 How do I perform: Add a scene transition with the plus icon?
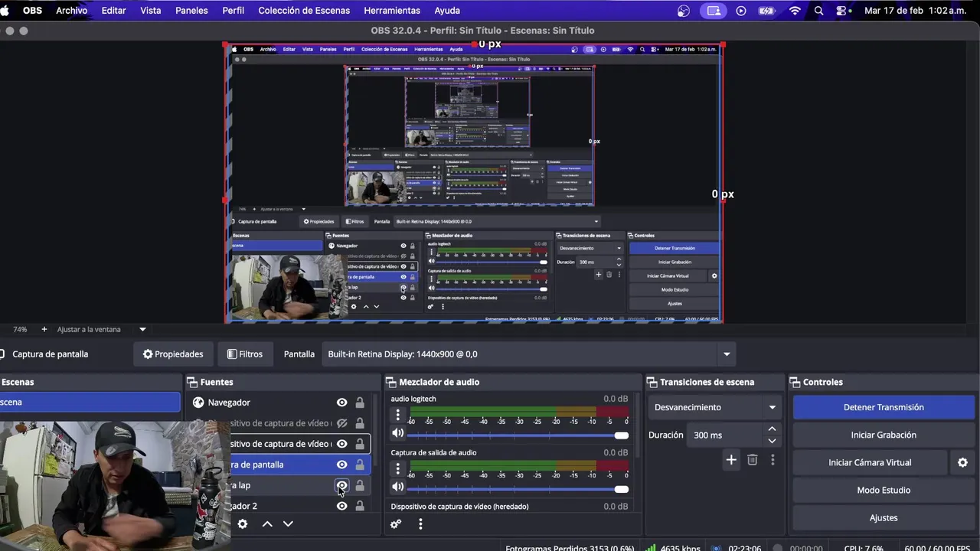(731, 460)
